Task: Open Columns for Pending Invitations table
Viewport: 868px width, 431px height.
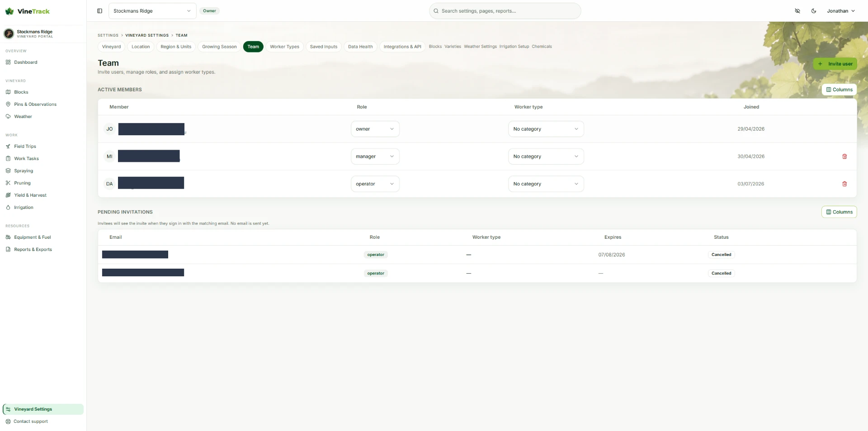Action: pyautogui.click(x=839, y=212)
